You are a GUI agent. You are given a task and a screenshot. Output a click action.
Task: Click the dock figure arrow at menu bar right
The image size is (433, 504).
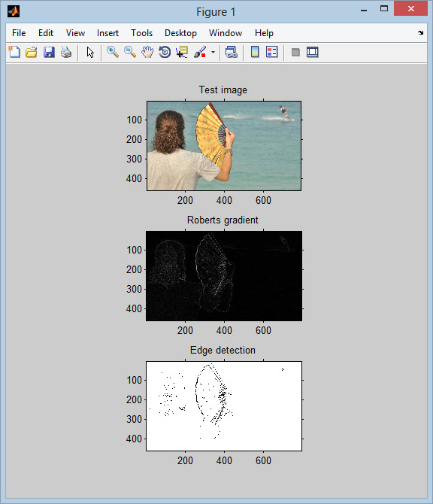420,33
